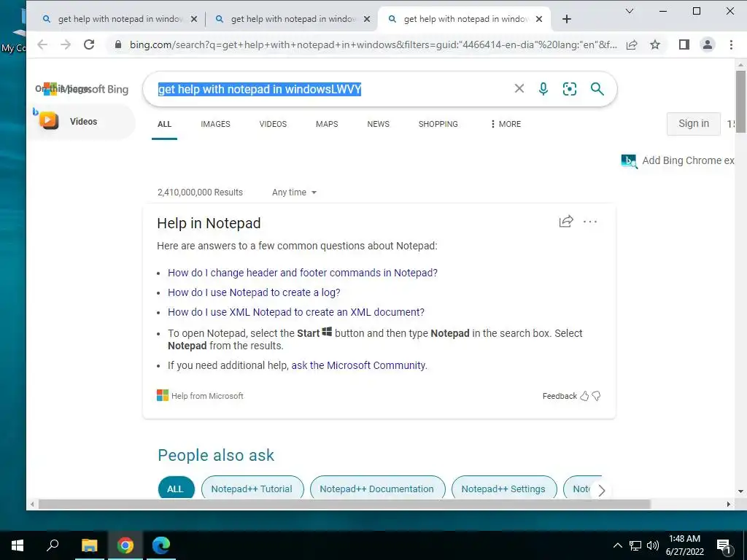Open XML Notepad document question link
This screenshot has width=747, height=560.
pyautogui.click(x=296, y=312)
